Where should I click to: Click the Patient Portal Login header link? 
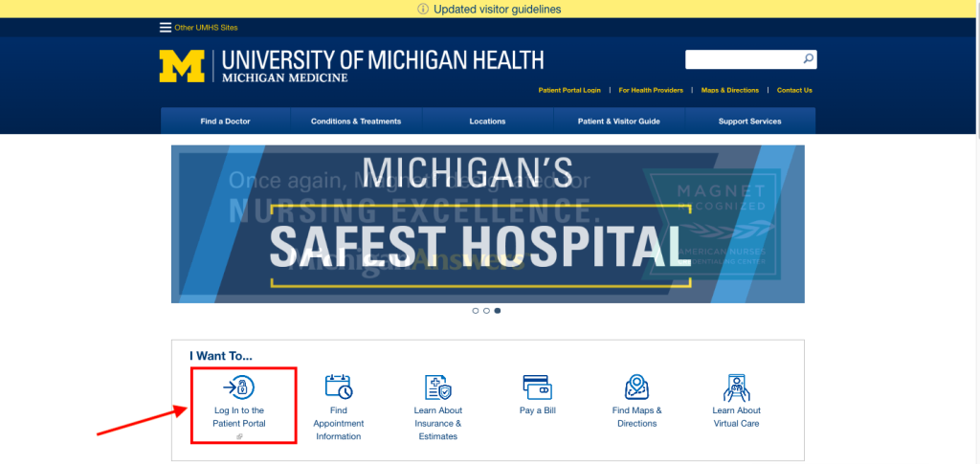click(569, 91)
